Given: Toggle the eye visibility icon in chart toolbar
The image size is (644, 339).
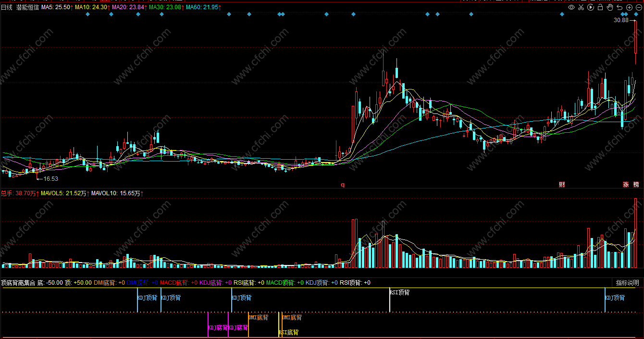Looking at the screenshot, I should [x=571, y=7].
